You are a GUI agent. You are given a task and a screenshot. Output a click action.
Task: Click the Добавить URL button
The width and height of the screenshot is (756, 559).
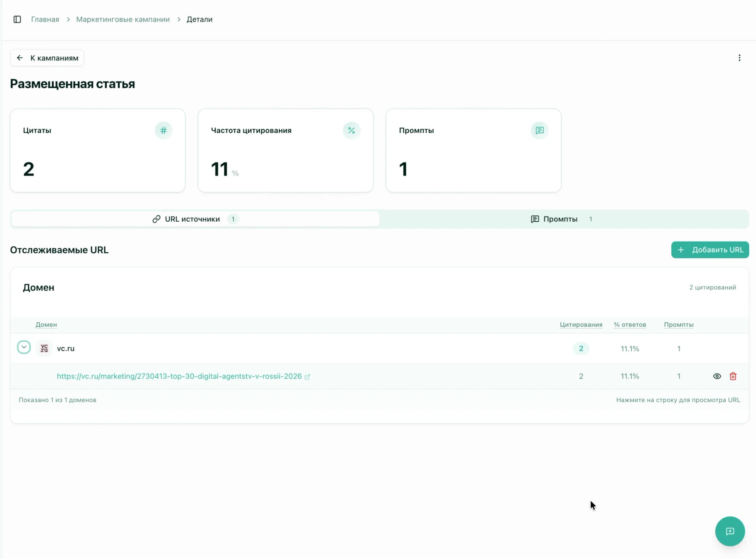pyautogui.click(x=709, y=250)
